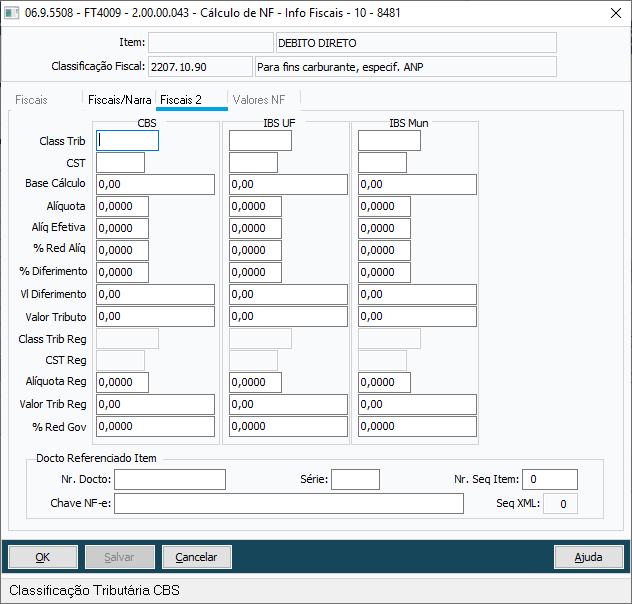Click the Salvar button

120,557
